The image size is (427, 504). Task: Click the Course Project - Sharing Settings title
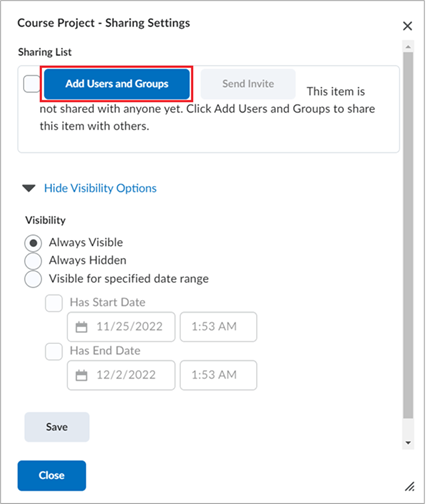pos(104,23)
